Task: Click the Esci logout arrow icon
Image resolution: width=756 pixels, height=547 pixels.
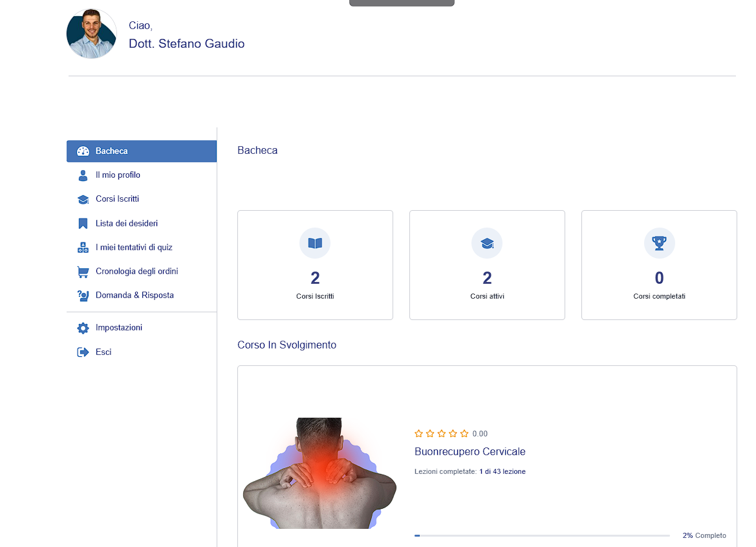Action: [x=83, y=352]
